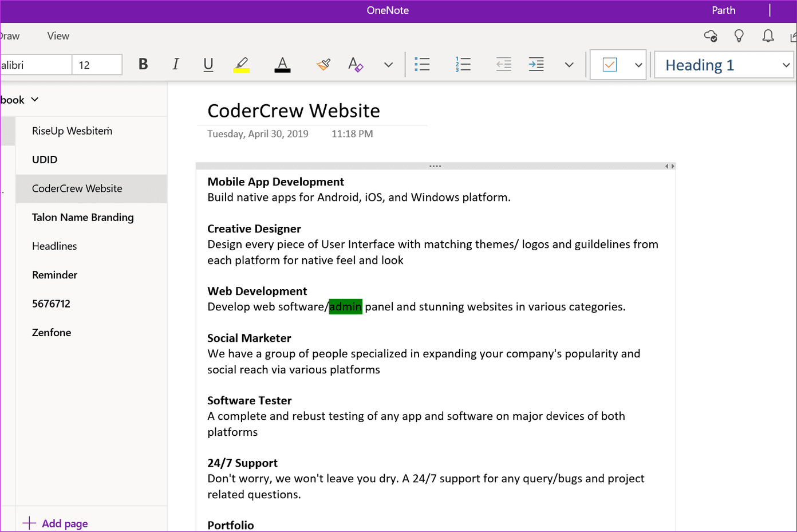Click the Parth account name
This screenshot has height=532, width=797.
pos(724,10)
